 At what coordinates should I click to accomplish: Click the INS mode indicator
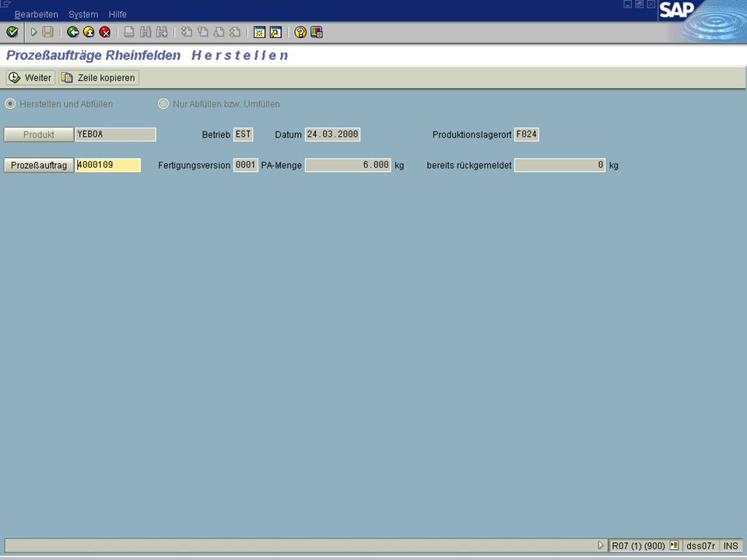pyautogui.click(x=731, y=546)
